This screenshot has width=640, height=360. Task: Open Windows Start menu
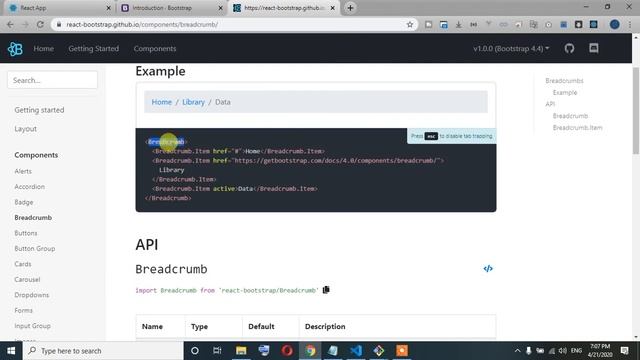tap(11, 351)
